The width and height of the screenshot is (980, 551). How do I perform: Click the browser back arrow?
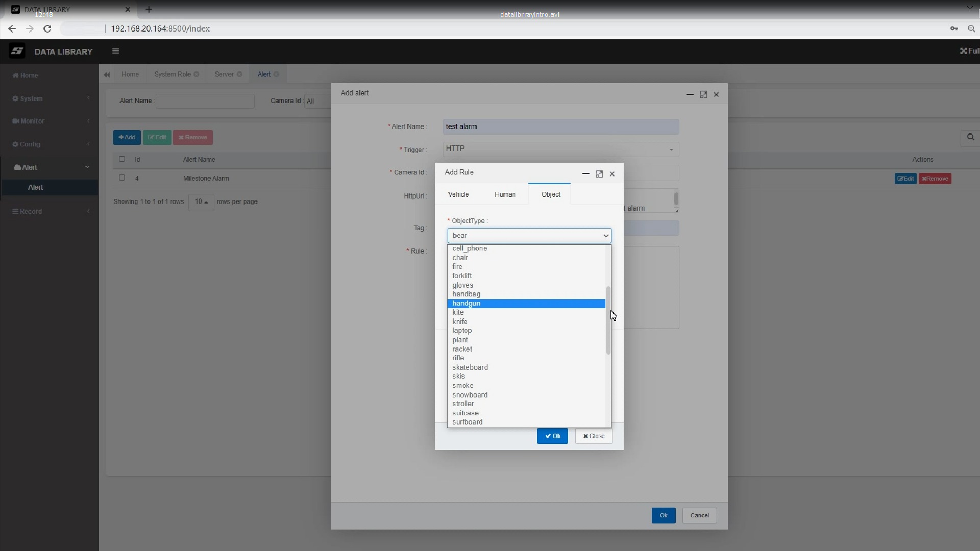(12, 29)
